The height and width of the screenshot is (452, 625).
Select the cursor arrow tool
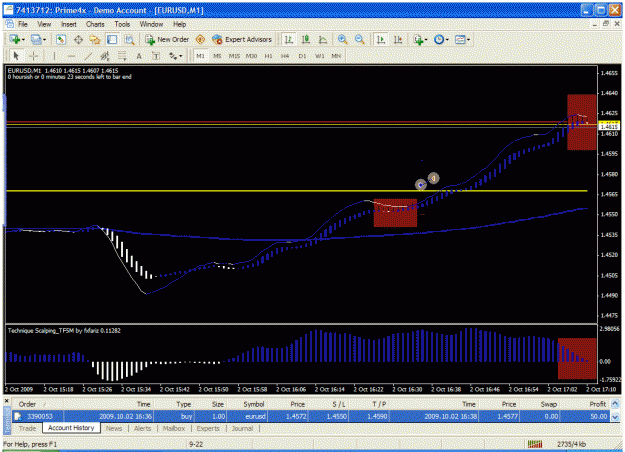tap(16, 56)
